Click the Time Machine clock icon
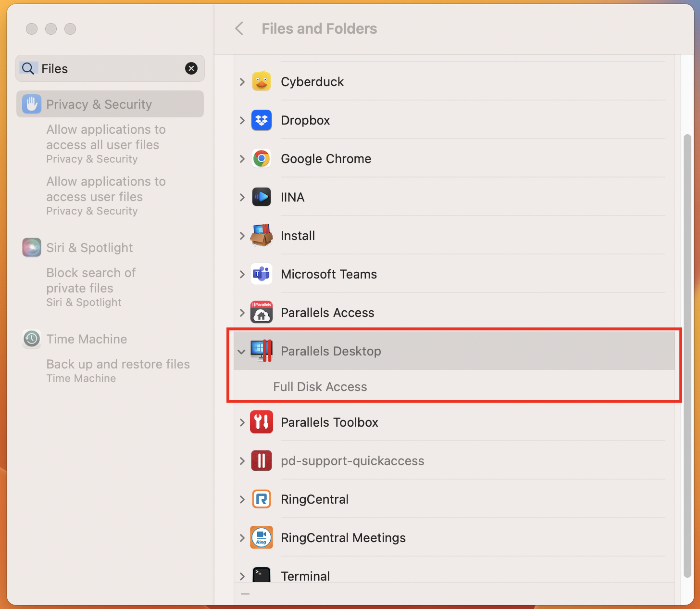This screenshot has height=609, width=700. [32, 339]
